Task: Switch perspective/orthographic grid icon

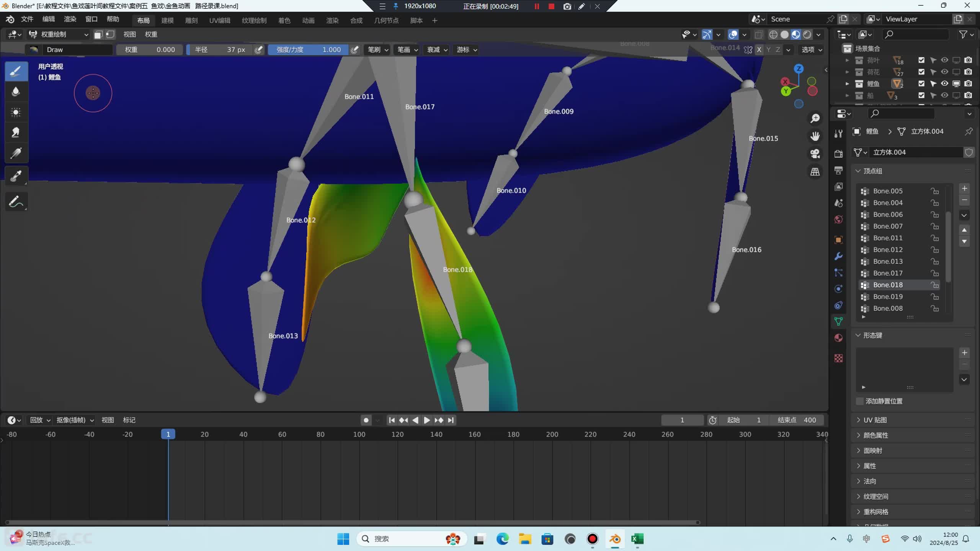Action: click(x=815, y=172)
